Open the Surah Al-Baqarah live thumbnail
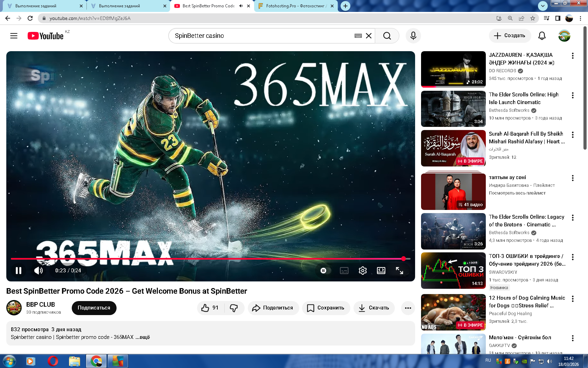The height and width of the screenshot is (368, 588). [453, 148]
